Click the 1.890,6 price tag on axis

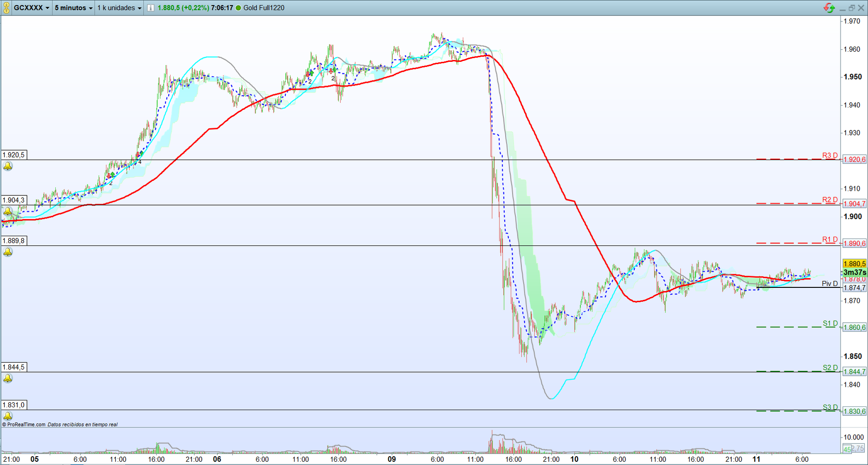[855, 243]
